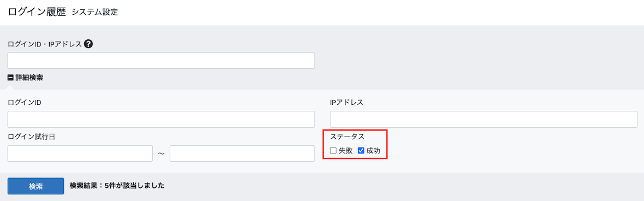Run the search with the 検索 button

(35, 186)
